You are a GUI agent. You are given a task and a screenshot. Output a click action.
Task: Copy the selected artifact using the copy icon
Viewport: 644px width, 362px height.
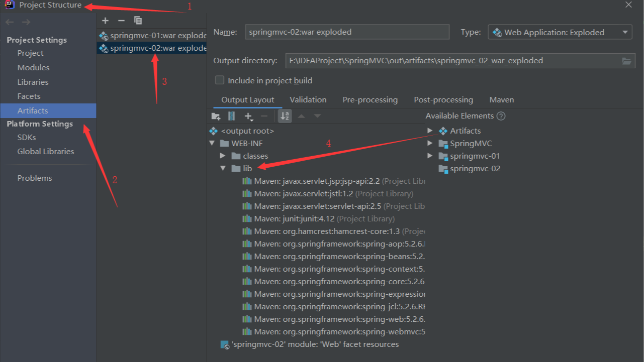point(138,21)
